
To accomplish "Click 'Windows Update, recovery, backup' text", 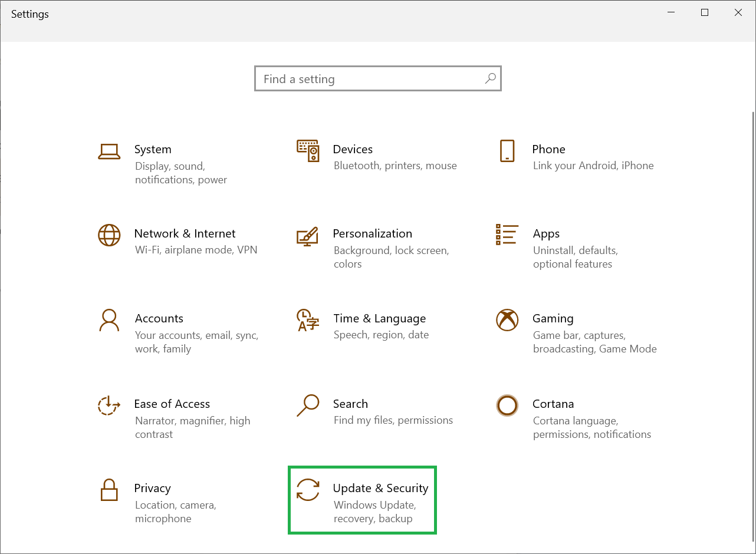I will [x=375, y=512].
